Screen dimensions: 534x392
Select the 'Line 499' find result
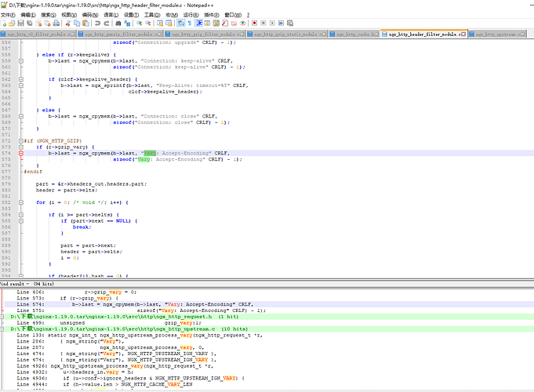coord(269,323)
